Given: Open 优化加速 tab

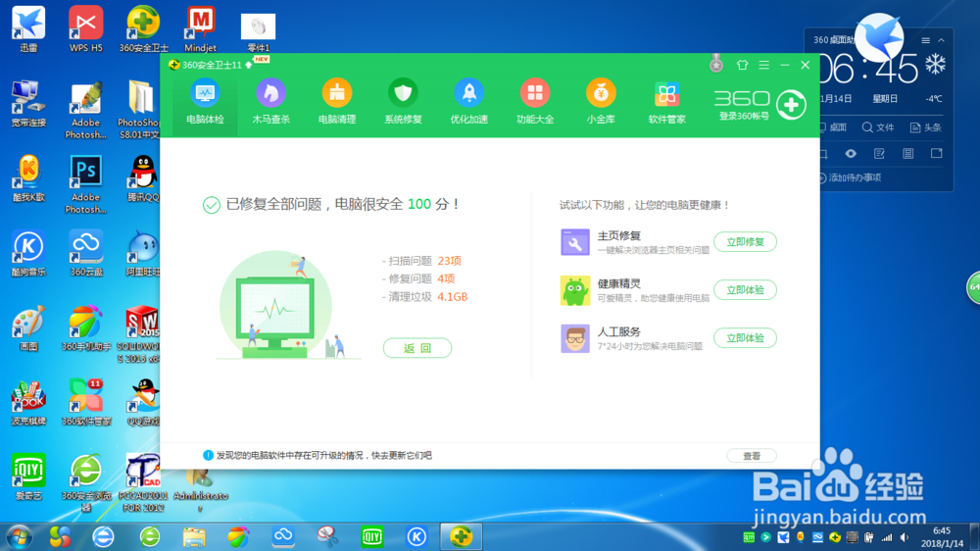Looking at the screenshot, I should click(468, 103).
